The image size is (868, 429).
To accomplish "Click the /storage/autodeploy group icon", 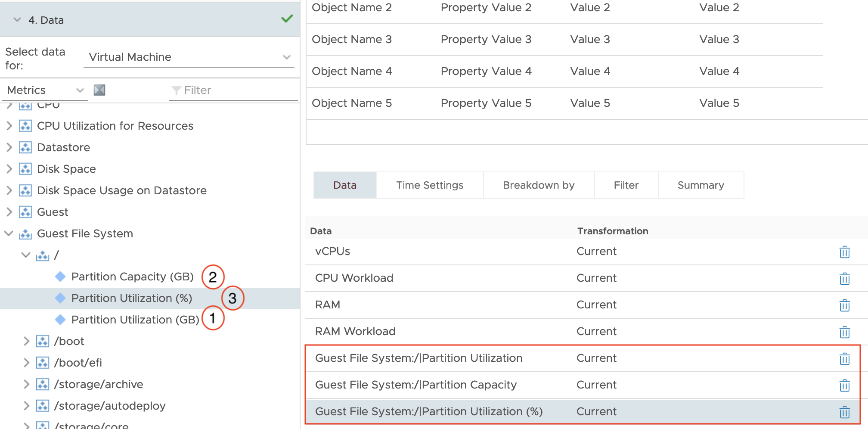I will [x=43, y=406].
